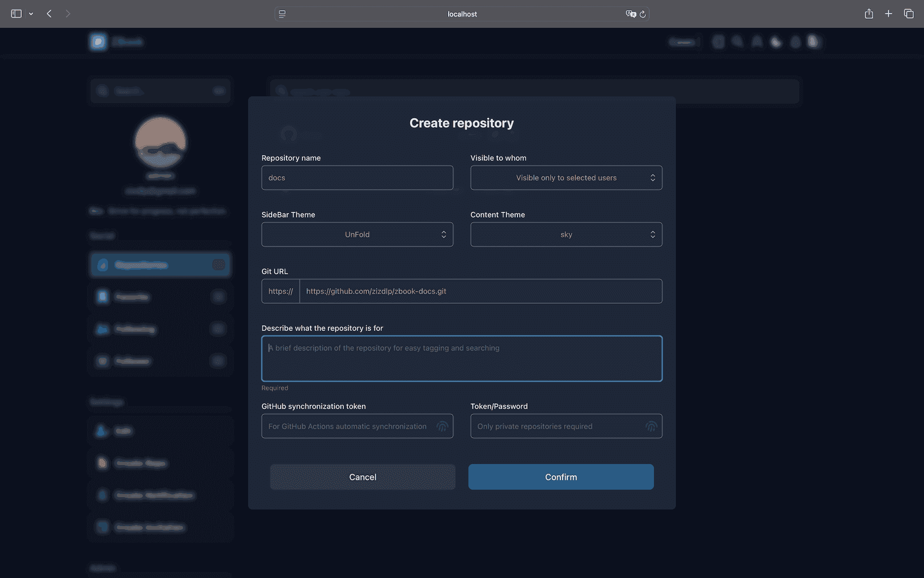924x578 pixels.
Task: Click the Git URL input field
Action: [481, 291]
